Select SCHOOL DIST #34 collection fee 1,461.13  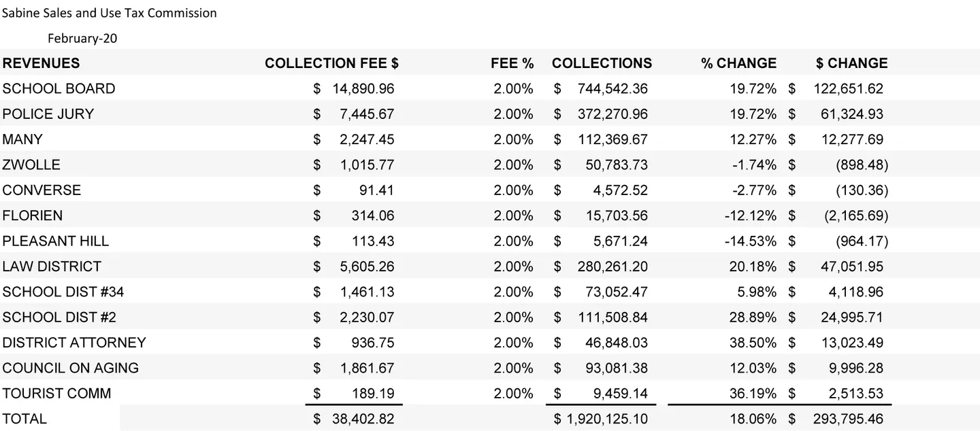click(x=367, y=292)
